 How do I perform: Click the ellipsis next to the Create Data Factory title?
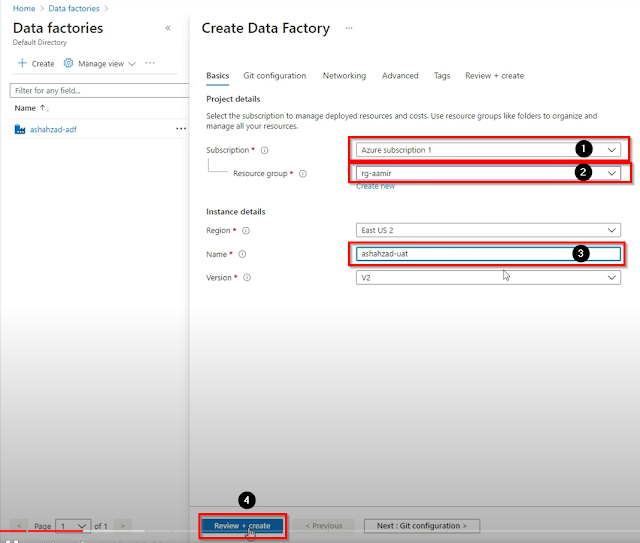tap(349, 28)
